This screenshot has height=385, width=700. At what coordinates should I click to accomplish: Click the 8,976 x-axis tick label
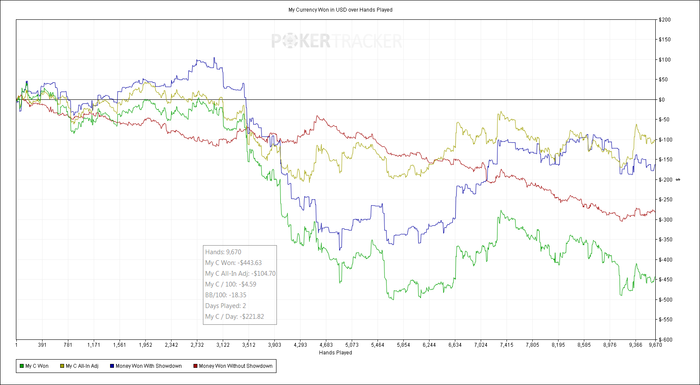coord(610,345)
